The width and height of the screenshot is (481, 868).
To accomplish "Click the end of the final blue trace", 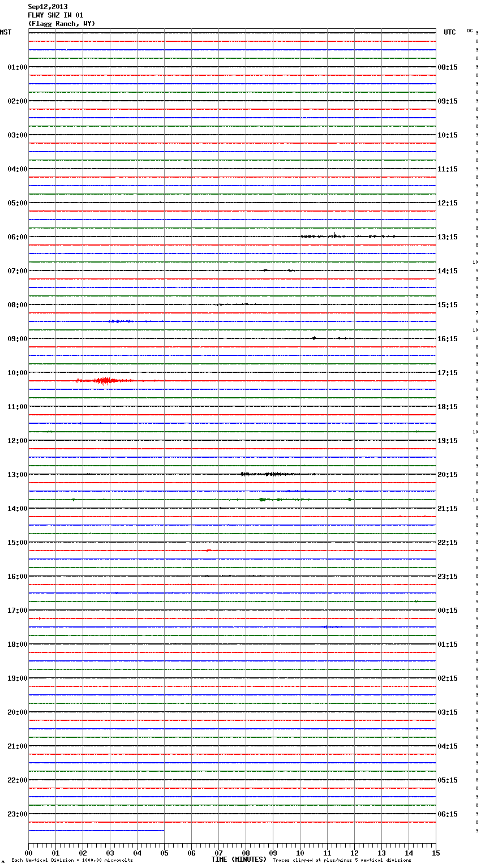I will [x=164, y=831].
